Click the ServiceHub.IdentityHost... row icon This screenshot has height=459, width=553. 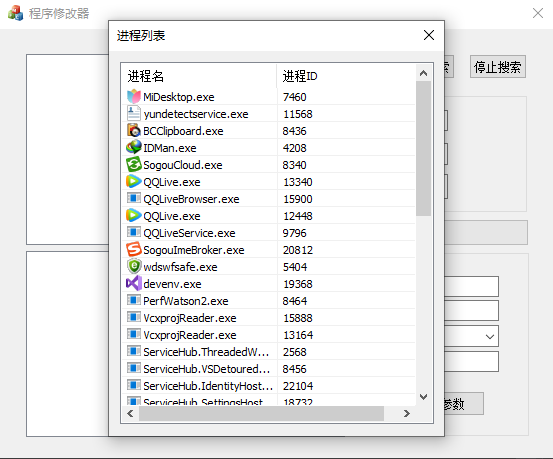point(134,385)
